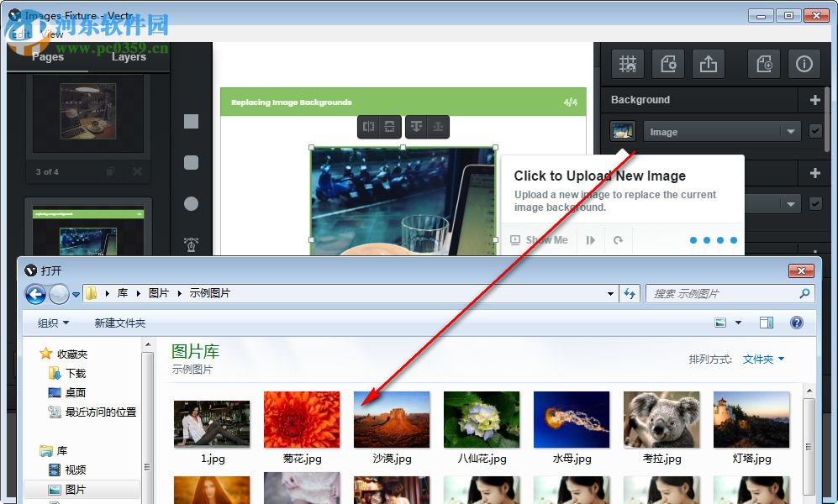This screenshot has width=838, height=504.
Task: Click the file list vertical scrollbar
Action: pos(809,446)
